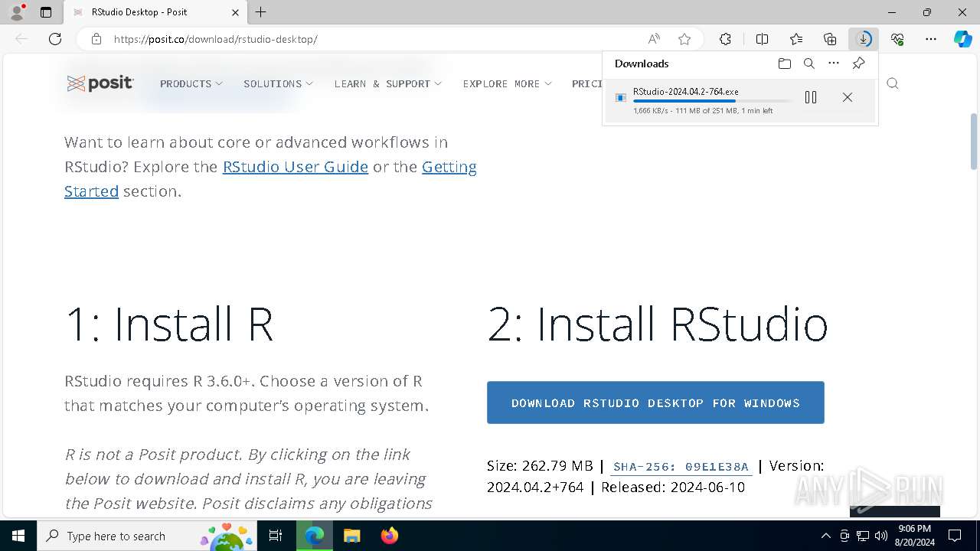980x551 pixels.
Task: Open more options in Downloads panel
Action: [834, 64]
